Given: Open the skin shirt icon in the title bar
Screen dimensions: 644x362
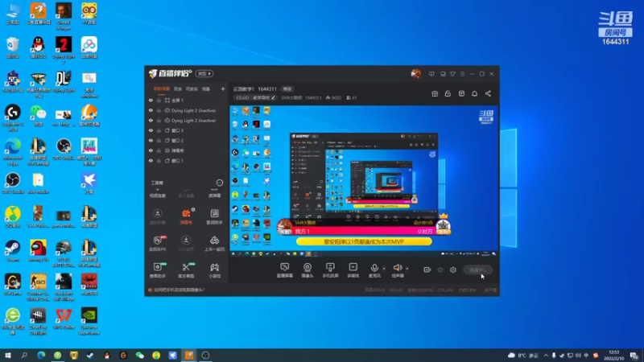Looking at the screenshot, I should [x=452, y=74].
